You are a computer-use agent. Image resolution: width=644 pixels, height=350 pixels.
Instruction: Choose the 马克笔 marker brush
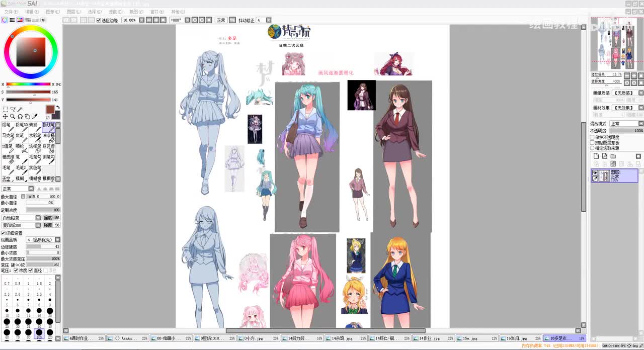pos(8,138)
